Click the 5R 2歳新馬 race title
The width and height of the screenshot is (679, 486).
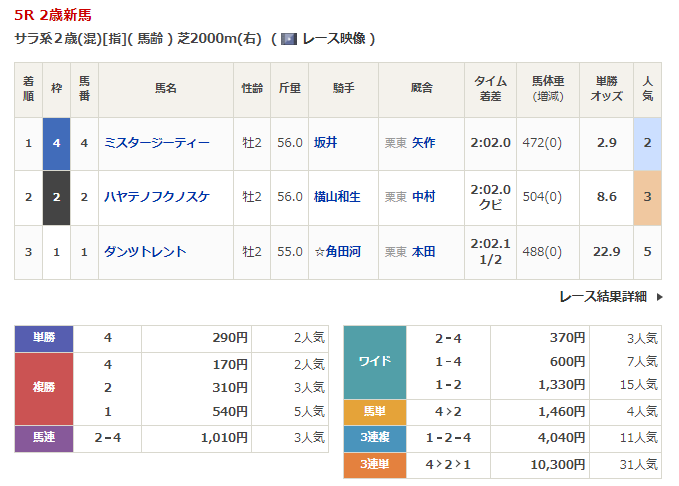click(x=54, y=15)
